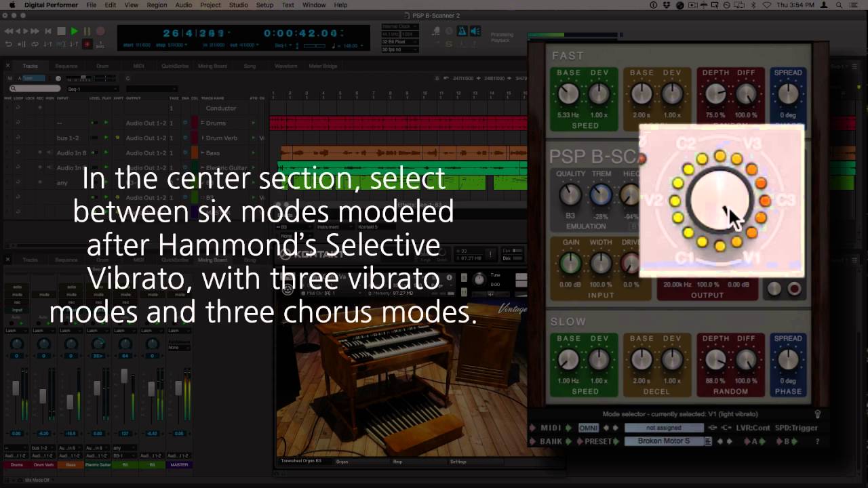The image size is (868, 488).
Task: Toggle the SPD:Trigger speed mode
Action: click(x=796, y=428)
